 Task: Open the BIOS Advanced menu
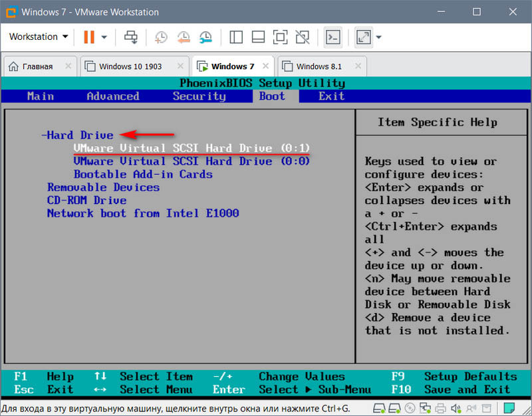113,96
